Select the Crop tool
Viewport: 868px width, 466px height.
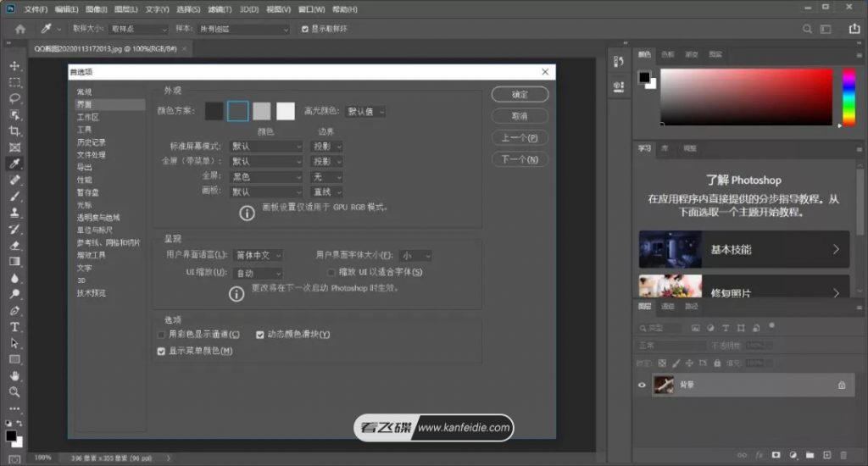pyautogui.click(x=15, y=131)
